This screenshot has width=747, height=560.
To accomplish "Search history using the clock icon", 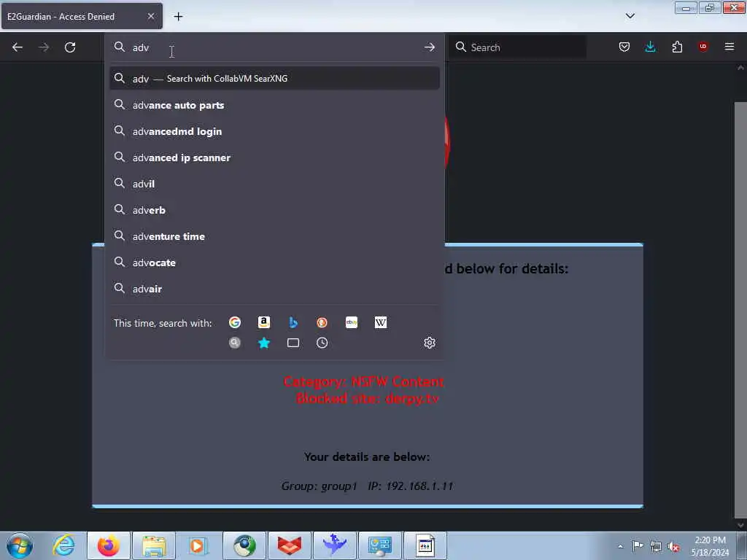I will (x=322, y=343).
